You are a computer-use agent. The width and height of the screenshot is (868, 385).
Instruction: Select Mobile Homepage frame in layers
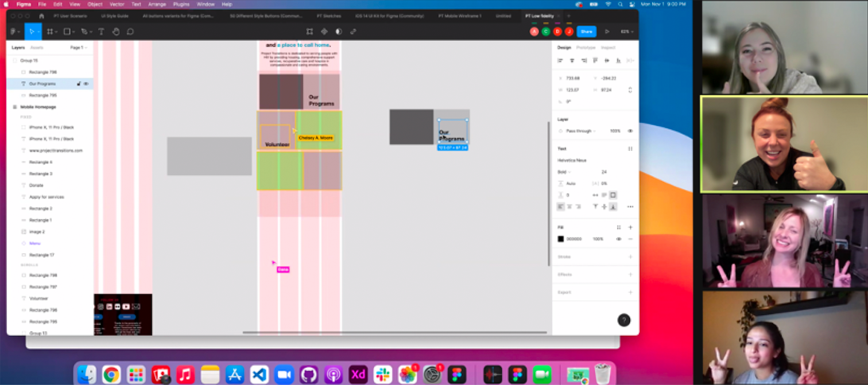click(x=38, y=107)
